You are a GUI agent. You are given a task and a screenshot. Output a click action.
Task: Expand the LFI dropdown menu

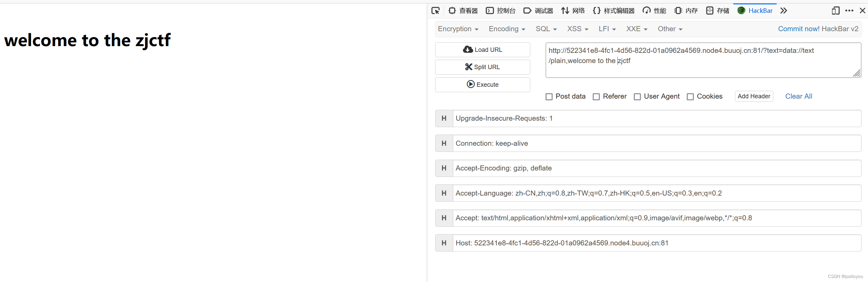click(607, 29)
